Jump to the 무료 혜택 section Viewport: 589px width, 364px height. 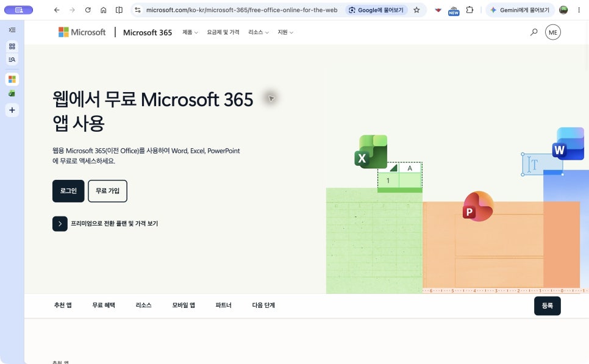pyautogui.click(x=104, y=305)
